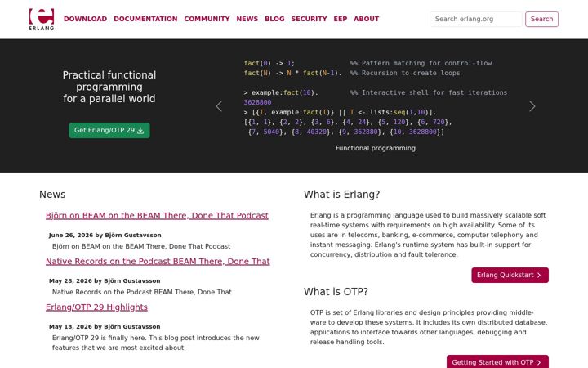Visit the BLOG section
588x368 pixels.
point(274,19)
